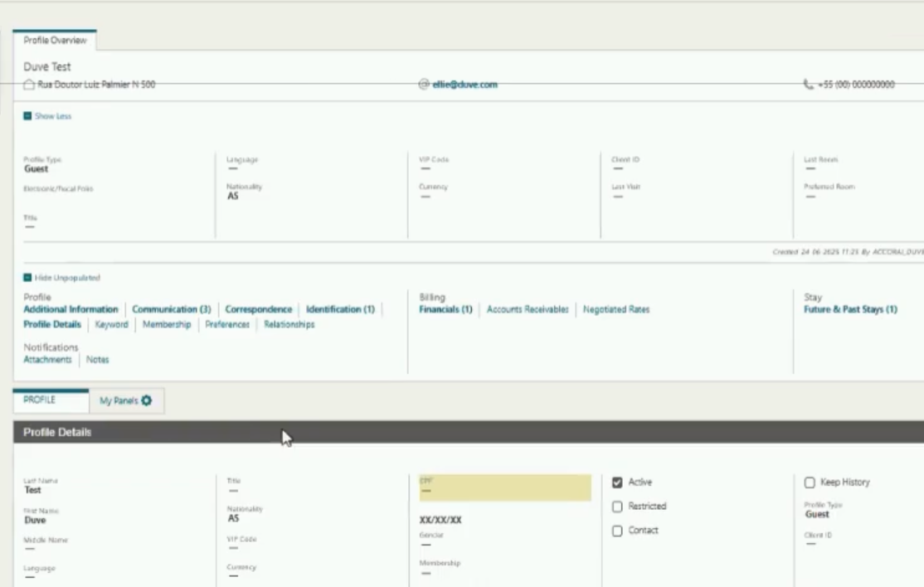The width and height of the screenshot is (924, 587).
Task: Open Accounts Receivables link
Action: [528, 309]
